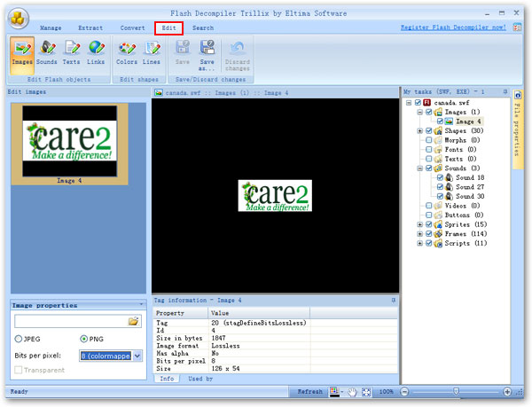Select the hand pan tool

[353, 392]
